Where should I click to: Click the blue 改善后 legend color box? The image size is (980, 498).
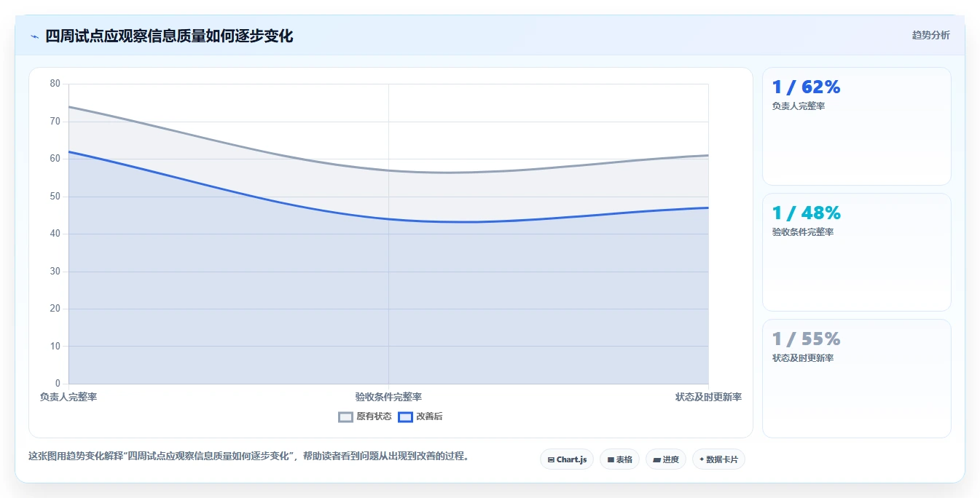pos(405,417)
